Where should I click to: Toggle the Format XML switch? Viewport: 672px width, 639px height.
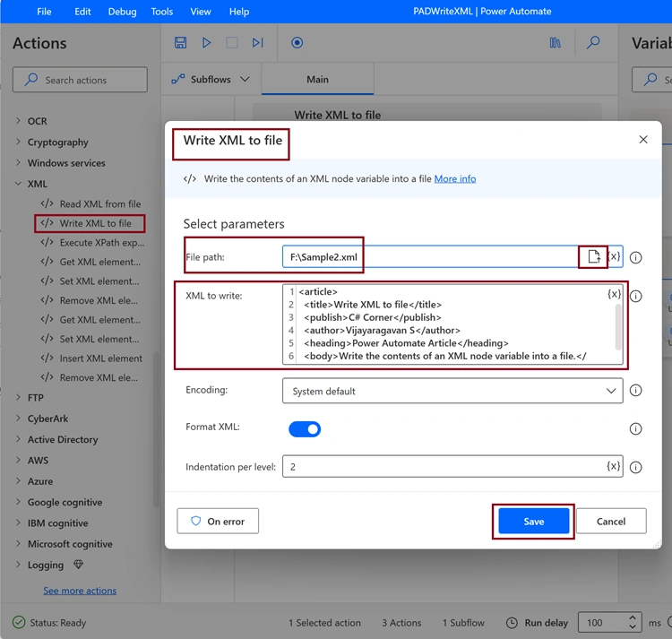(x=305, y=429)
